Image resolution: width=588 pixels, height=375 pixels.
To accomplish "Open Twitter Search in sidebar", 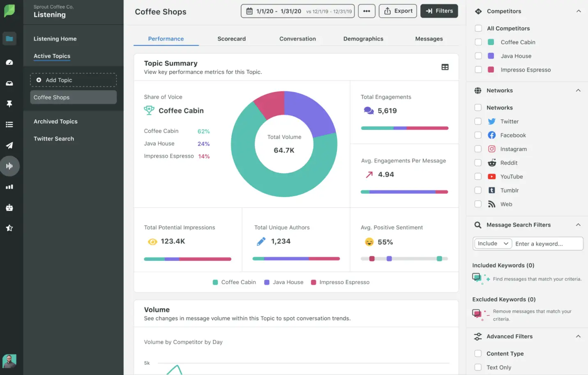I will pos(54,139).
